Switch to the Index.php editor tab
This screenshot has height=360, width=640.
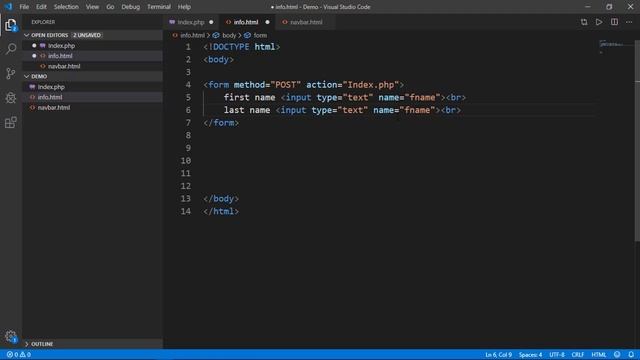[x=191, y=22]
